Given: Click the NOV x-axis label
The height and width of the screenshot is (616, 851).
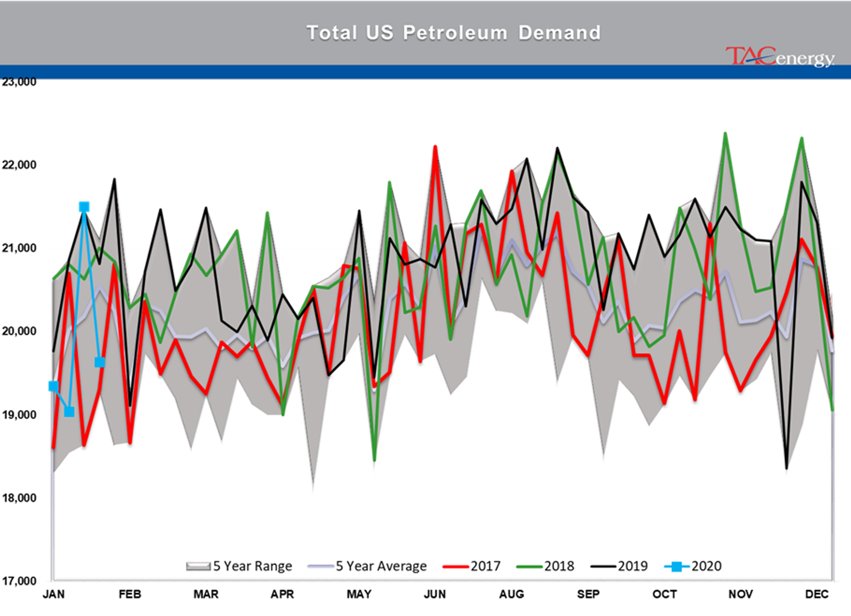Looking at the screenshot, I should [741, 594].
